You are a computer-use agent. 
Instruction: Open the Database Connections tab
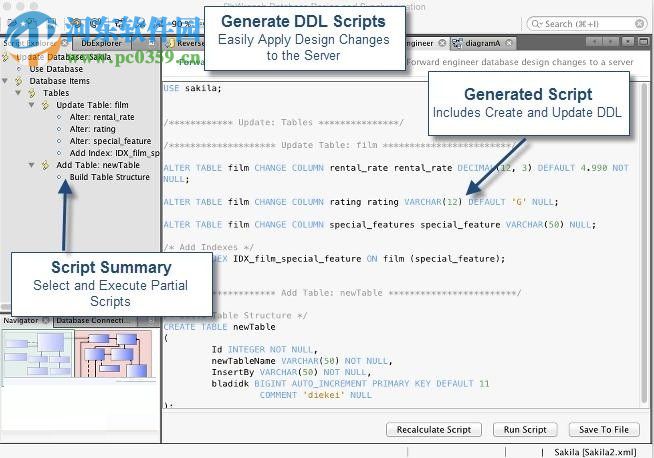tap(91, 320)
